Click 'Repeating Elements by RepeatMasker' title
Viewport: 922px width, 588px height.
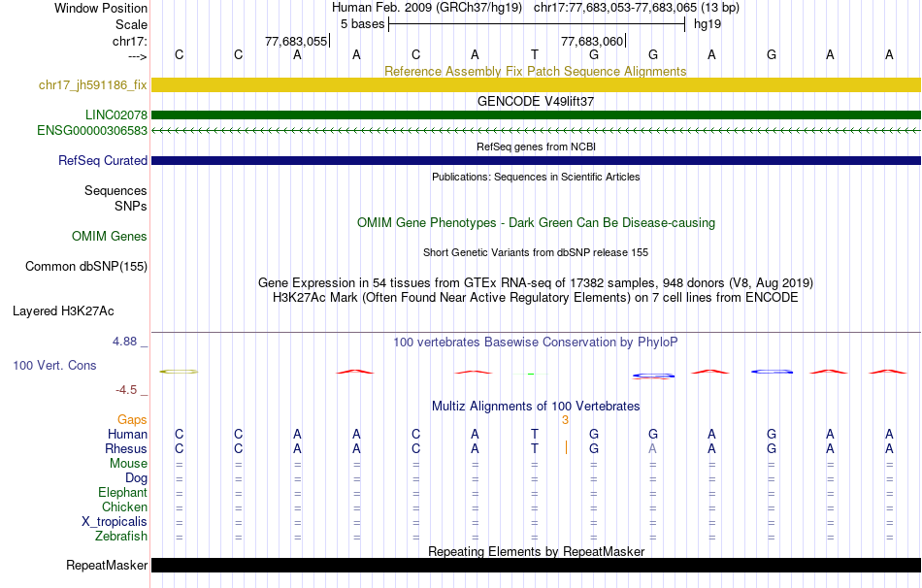(x=536, y=551)
